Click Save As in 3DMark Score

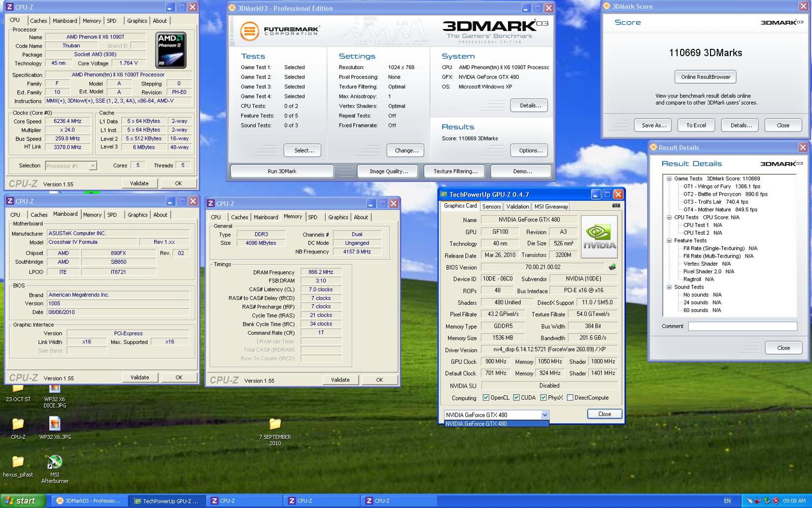(x=653, y=125)
